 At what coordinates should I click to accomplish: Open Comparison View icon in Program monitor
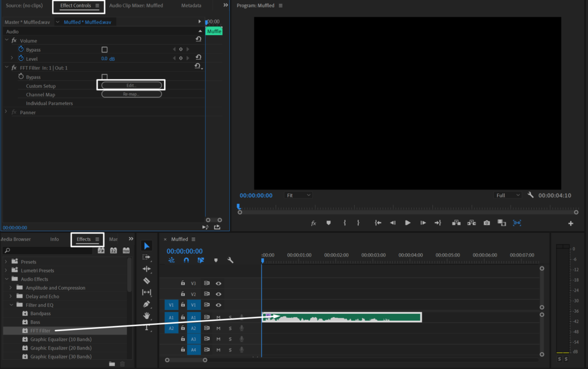(x=502, y=223)
